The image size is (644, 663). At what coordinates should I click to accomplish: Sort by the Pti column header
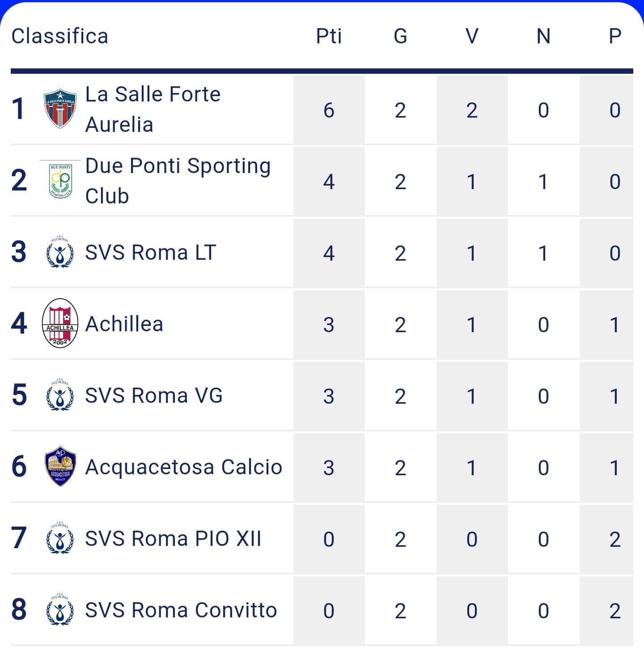[329, 36]
